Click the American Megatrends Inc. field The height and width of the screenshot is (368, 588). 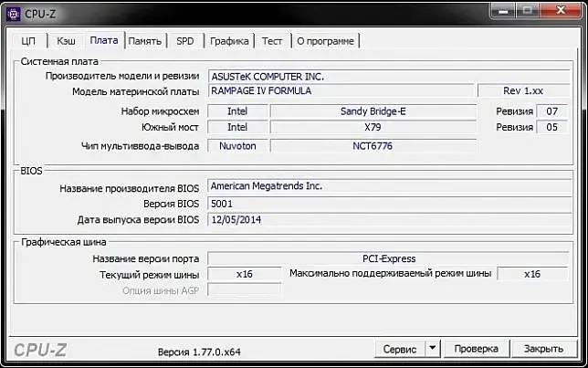tap(389, 186)
